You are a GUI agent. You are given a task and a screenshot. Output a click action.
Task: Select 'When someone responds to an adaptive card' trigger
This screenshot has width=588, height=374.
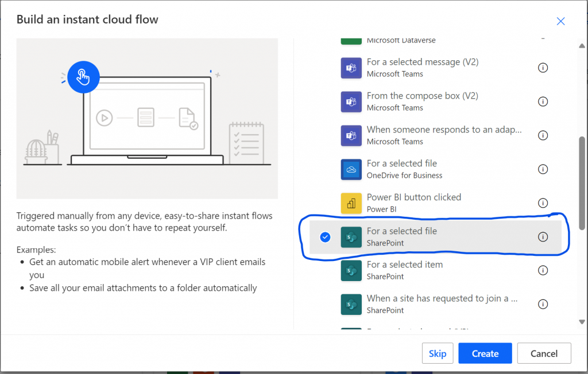[x=443, y=135]
